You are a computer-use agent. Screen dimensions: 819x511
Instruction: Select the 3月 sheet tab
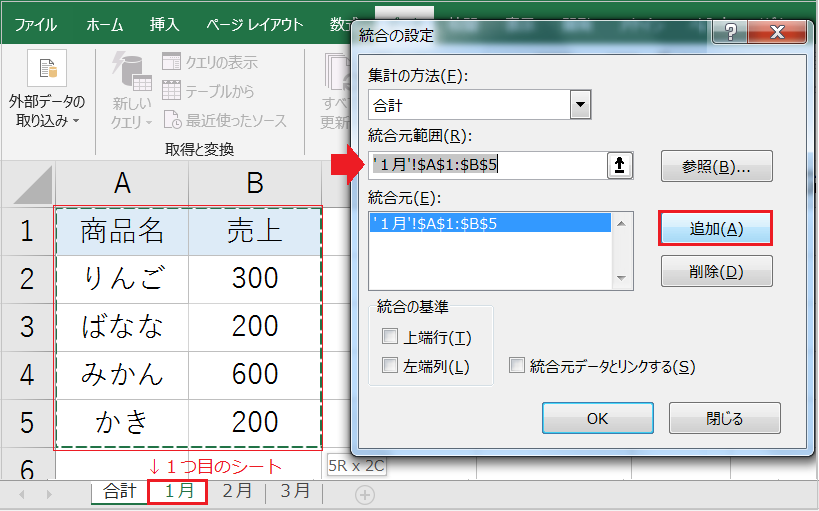point(295,491)
